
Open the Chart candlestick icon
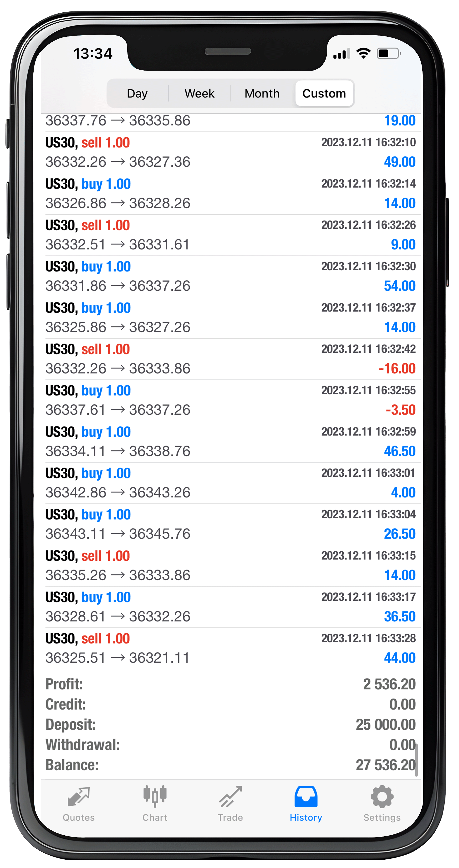pyautogui.click(x=155, y=796)
